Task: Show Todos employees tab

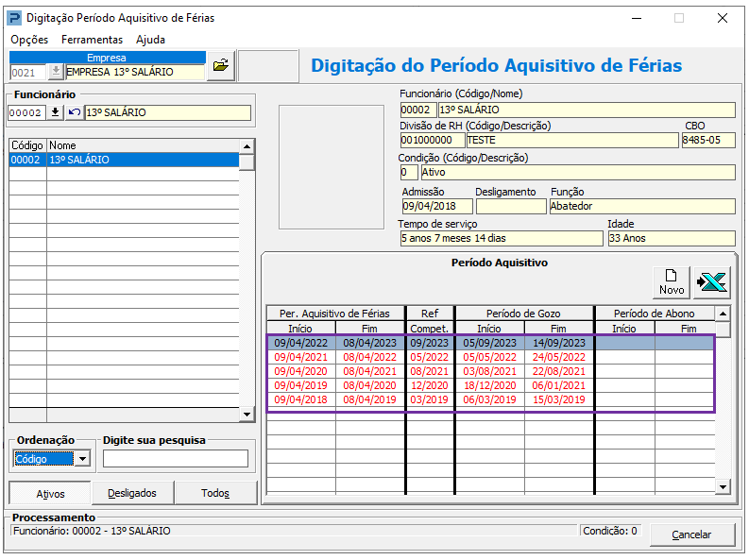Action: click(215, 493)
